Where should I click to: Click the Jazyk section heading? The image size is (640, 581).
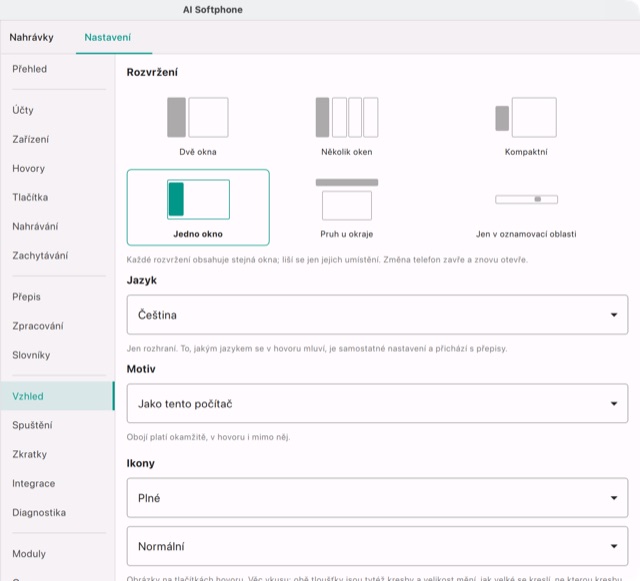142,280
